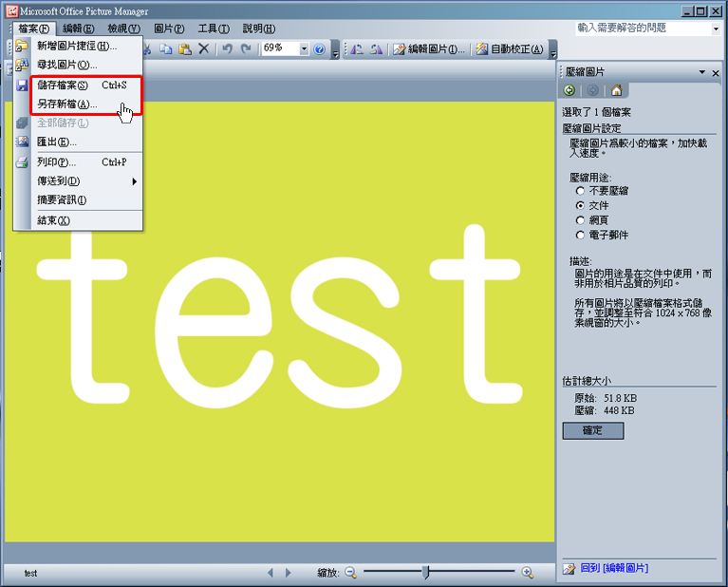Viewport: 728px width, 587px height.
Task: Click the Rotate left icon
Action: (357, 48)
